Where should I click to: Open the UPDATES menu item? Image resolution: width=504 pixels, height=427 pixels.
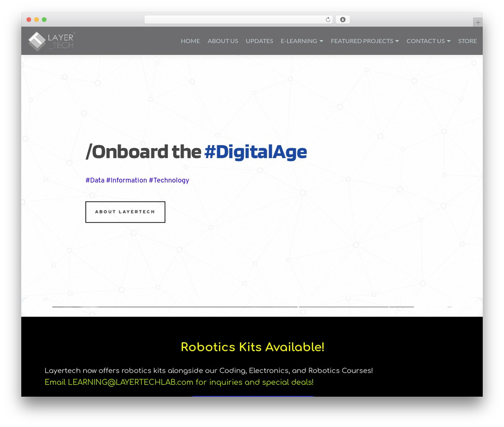[259, 41]
